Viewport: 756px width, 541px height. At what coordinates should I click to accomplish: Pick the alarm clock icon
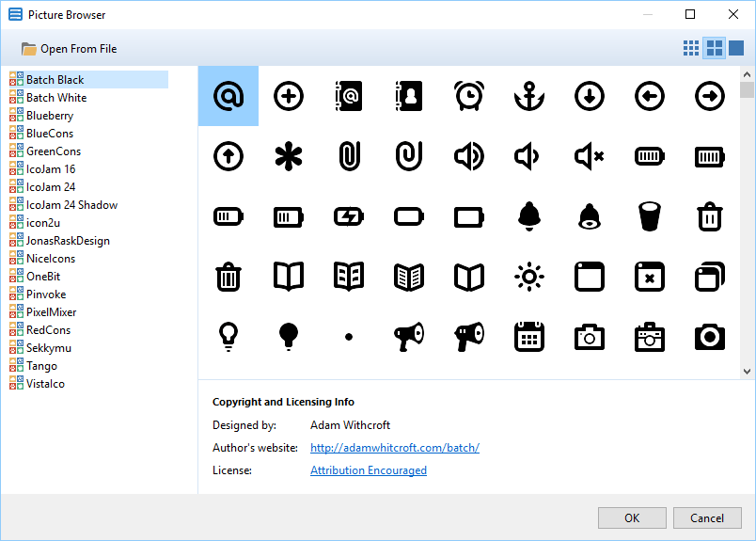click(x=469, y=96)
